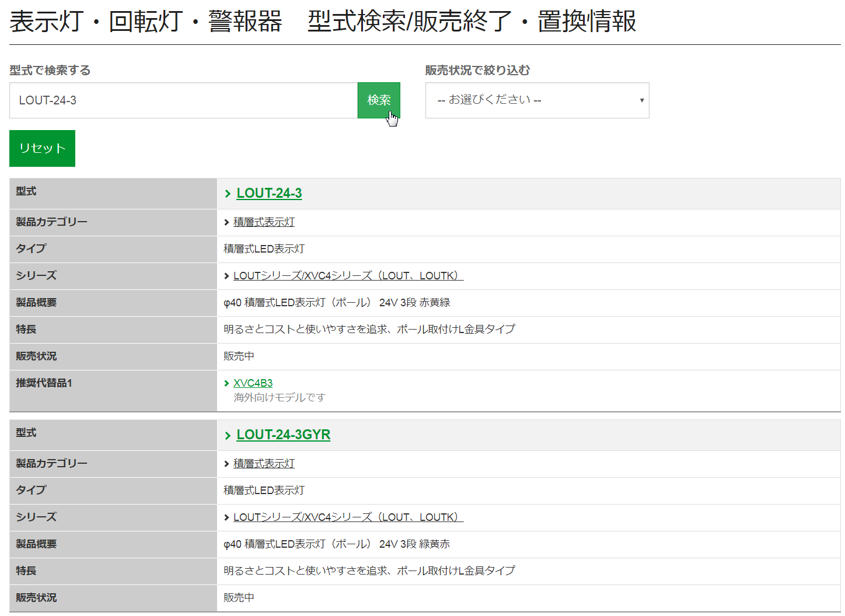Open the LOUT series link under LOUT-24-3GYR
The height and width of the screenshot is (616, 845).
(348, 517)
